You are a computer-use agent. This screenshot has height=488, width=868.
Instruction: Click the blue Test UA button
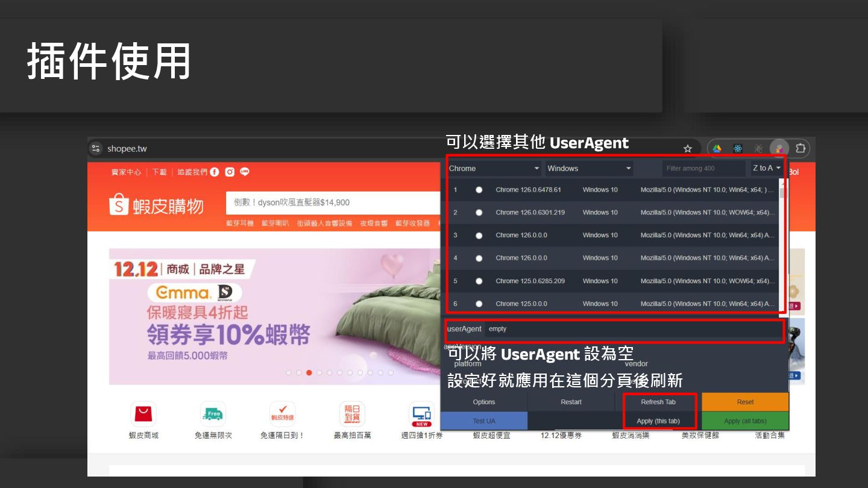tap(484, 421)
